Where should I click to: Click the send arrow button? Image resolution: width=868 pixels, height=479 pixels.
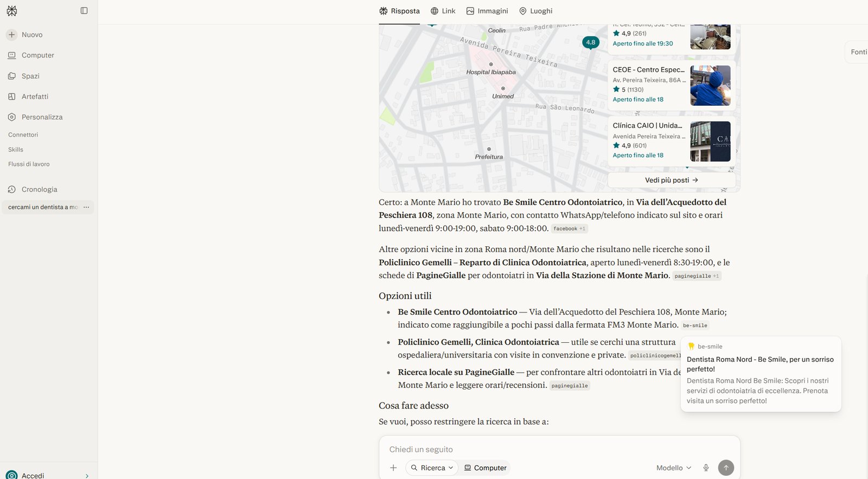(726, 468)
